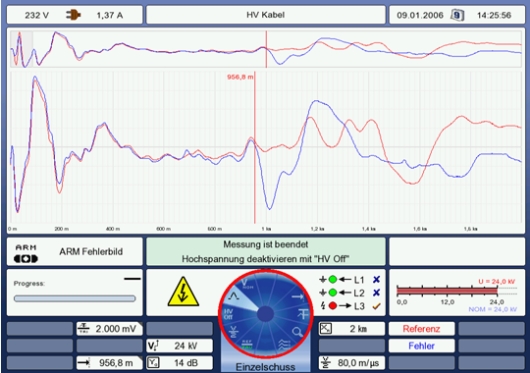Click the L2 grounding symbol
This screenshot has height=373, width=530.
[323, 293]
